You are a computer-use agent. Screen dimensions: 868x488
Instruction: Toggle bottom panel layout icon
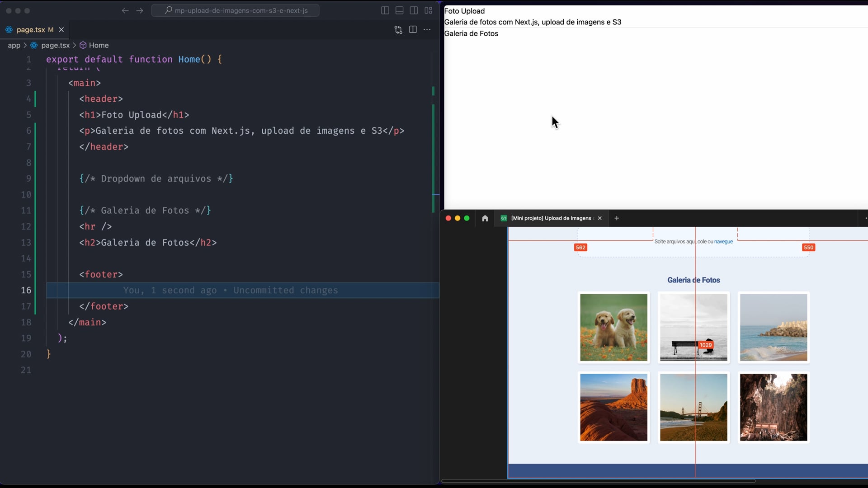[x=400, y=10]
